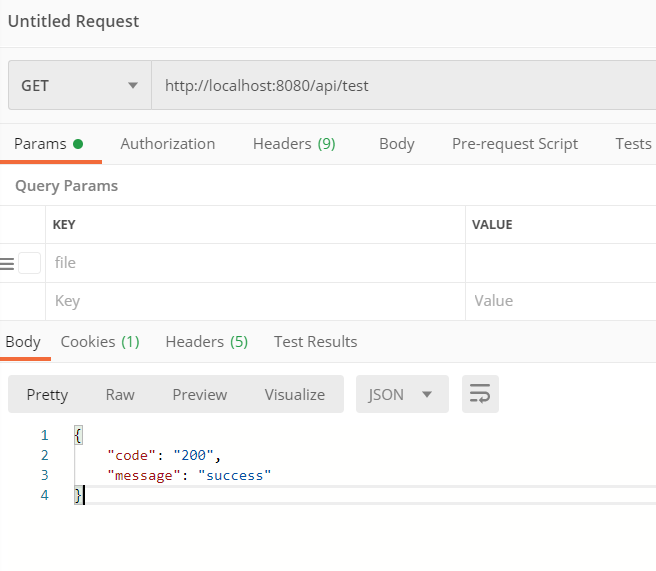Switch to the Authorization tab
This screenshot has width=656, height=571.
pyautogui.click(x=167, y=144)
